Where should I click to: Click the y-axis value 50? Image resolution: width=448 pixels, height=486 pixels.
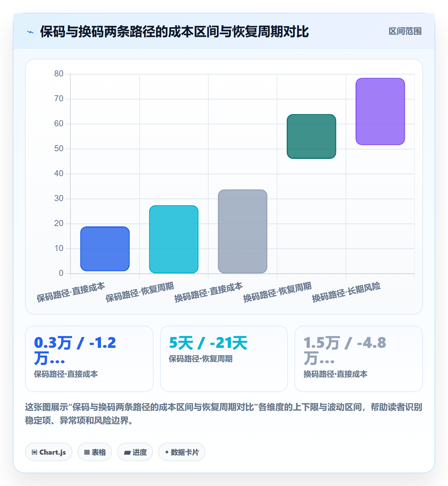[x=59, y=149]
